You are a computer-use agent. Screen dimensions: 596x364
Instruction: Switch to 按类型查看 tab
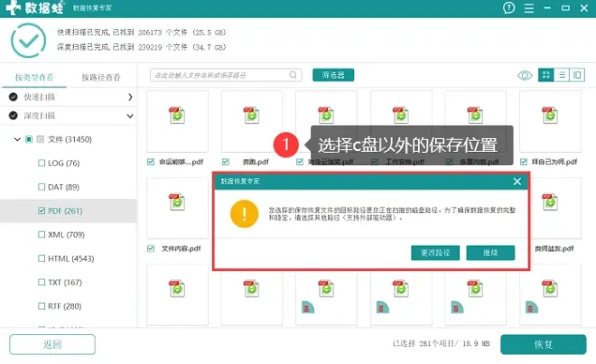tap(34, 77)
